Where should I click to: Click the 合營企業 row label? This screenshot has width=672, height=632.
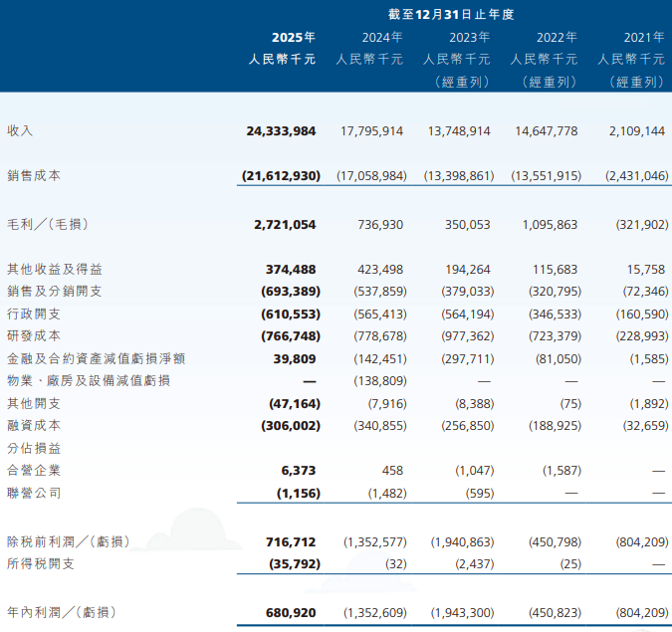(34, 471)
